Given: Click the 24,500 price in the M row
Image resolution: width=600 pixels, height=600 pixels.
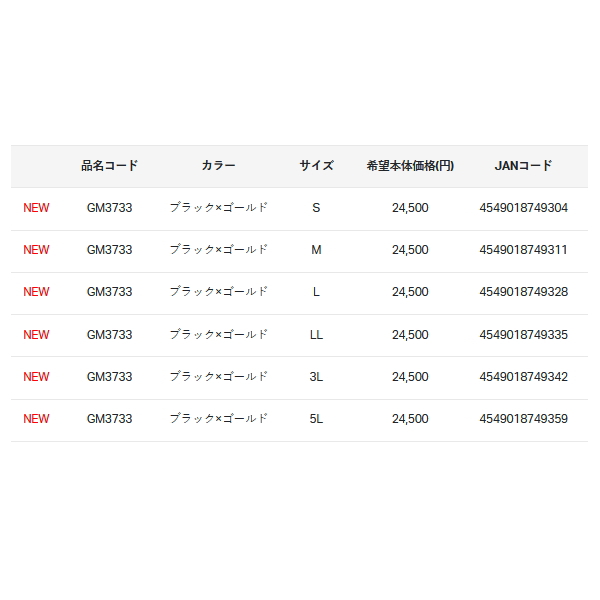Looking at the screenshot, I should 410,250.
